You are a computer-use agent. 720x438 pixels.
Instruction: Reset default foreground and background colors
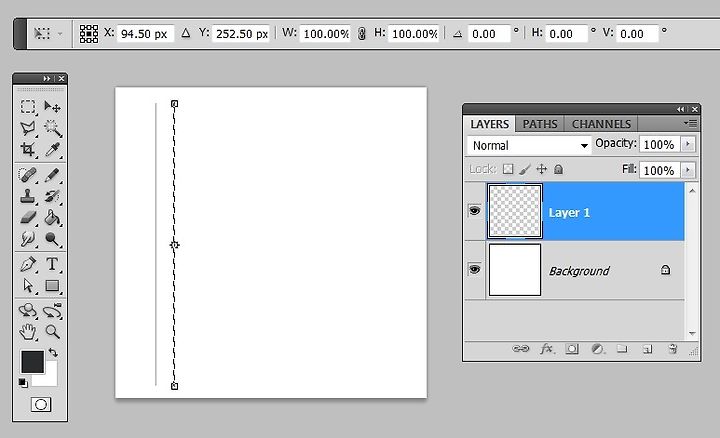point(23,382)
